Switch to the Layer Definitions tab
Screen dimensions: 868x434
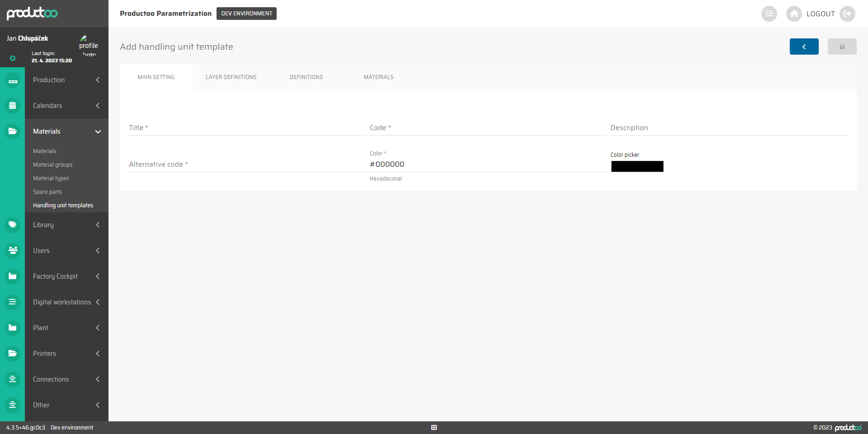pyautogui.click(x=231, y=77)
